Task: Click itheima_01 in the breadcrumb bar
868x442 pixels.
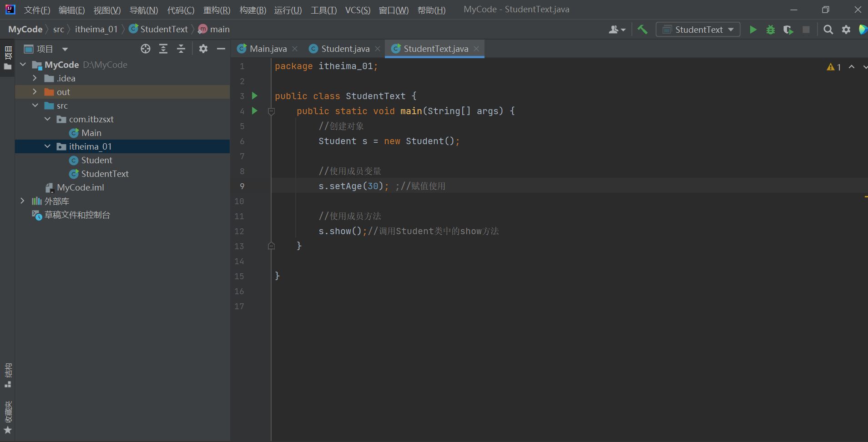Action: click(96, 29)
